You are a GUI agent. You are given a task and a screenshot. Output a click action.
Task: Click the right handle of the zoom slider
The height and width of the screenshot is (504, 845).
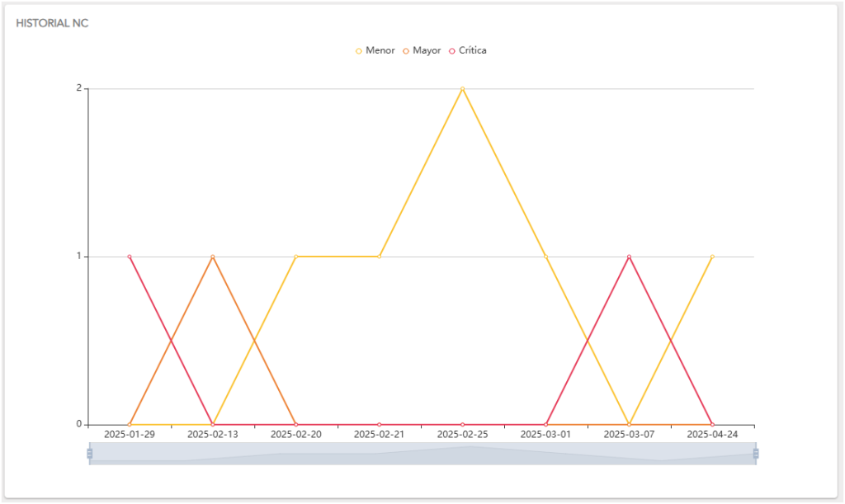pos(756,454)
